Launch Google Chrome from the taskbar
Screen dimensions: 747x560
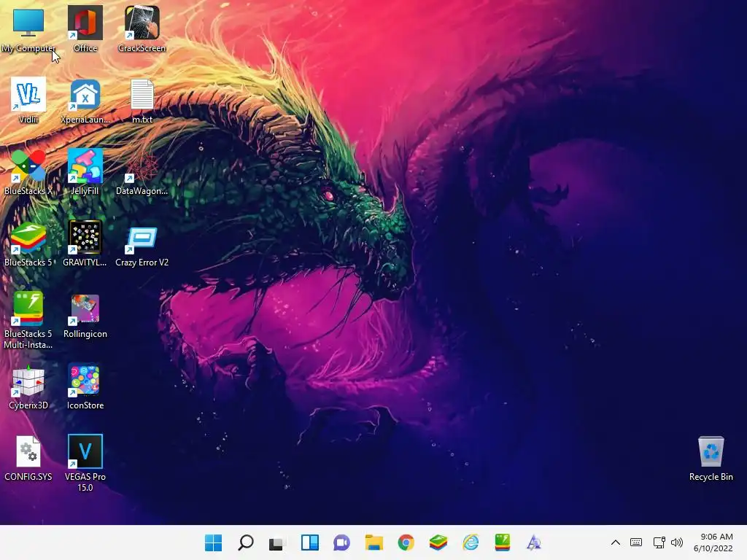pyautogui.click(x=406, y=542)
